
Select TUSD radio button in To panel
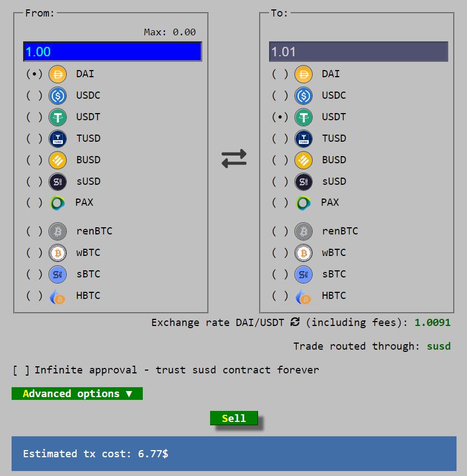tap(280, 138)
